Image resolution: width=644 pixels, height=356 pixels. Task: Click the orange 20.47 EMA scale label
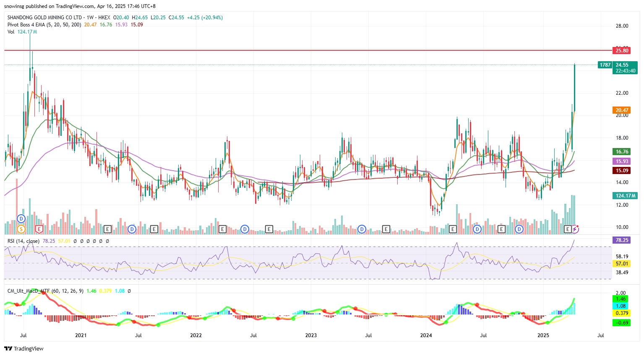coord(622,110)
